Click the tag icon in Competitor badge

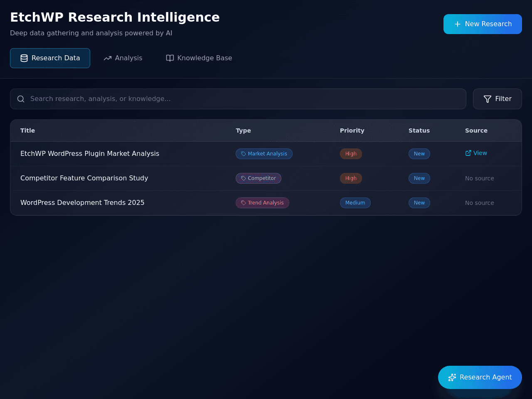tap(244, 178)
